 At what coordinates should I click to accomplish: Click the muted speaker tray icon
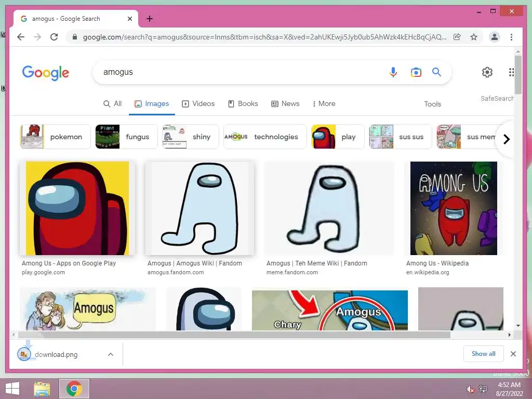(470, 389)
